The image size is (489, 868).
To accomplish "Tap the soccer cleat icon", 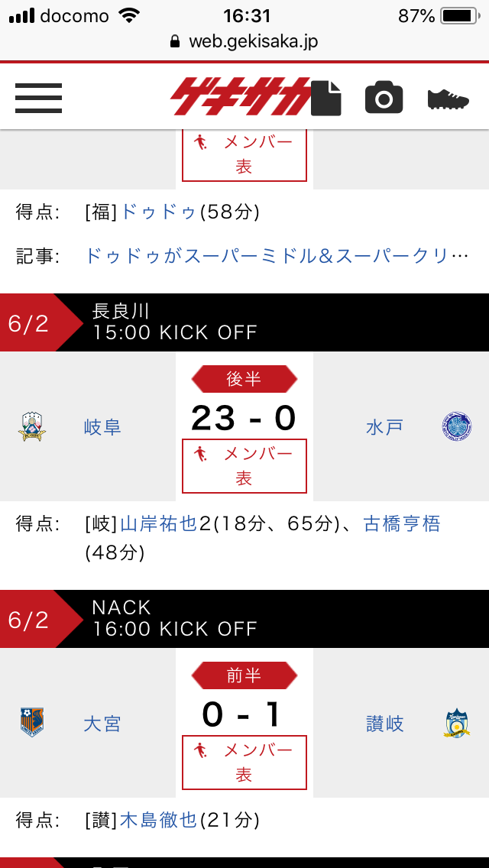I will pos(448,99).
